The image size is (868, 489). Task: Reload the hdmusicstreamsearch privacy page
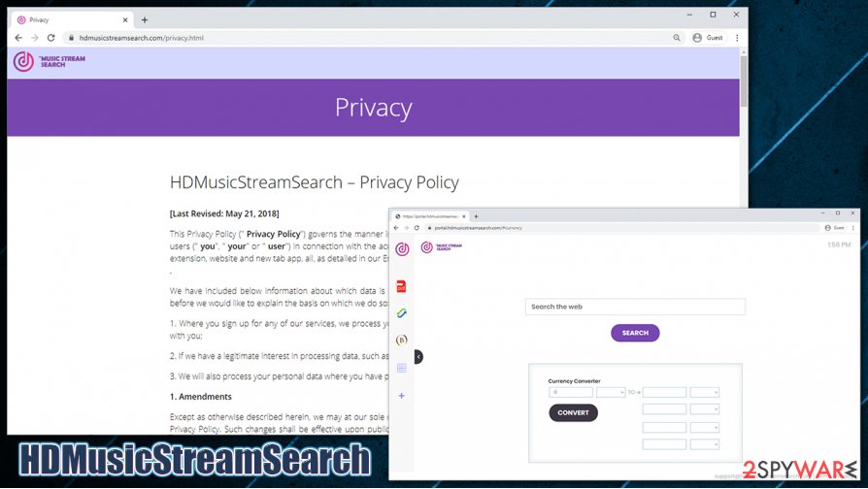[50, 38]
